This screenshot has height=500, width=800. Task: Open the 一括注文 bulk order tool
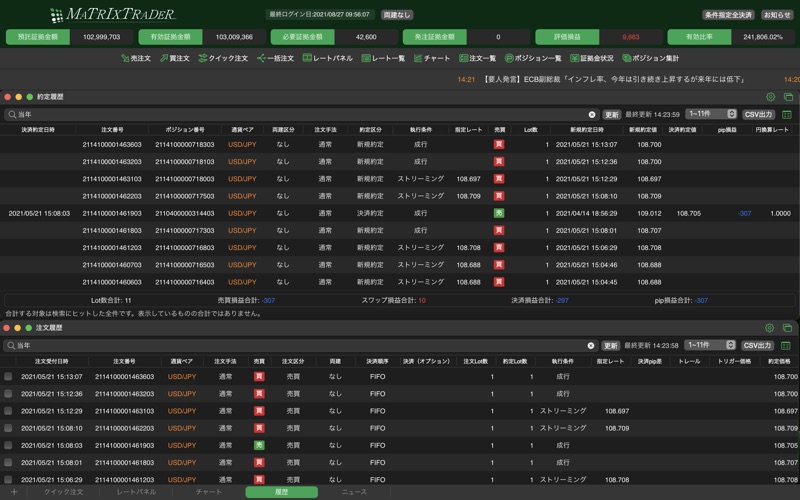coord(276,58)
